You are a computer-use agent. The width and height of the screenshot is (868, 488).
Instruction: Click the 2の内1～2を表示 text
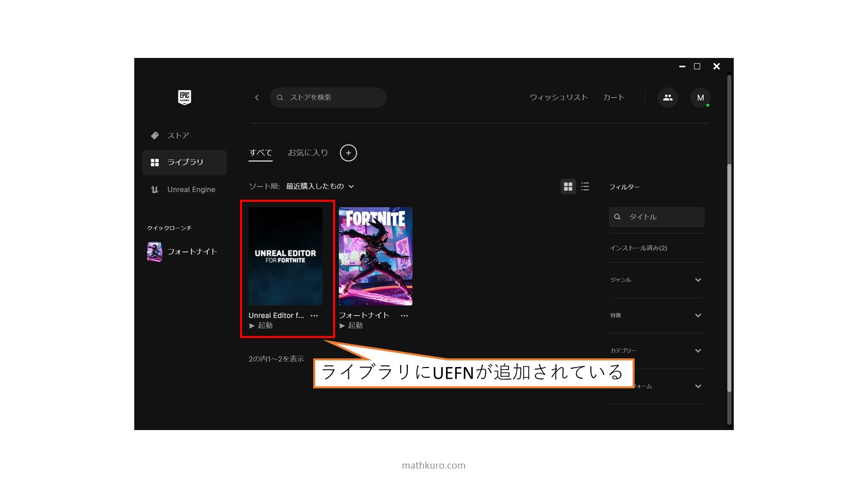(276, 359)
